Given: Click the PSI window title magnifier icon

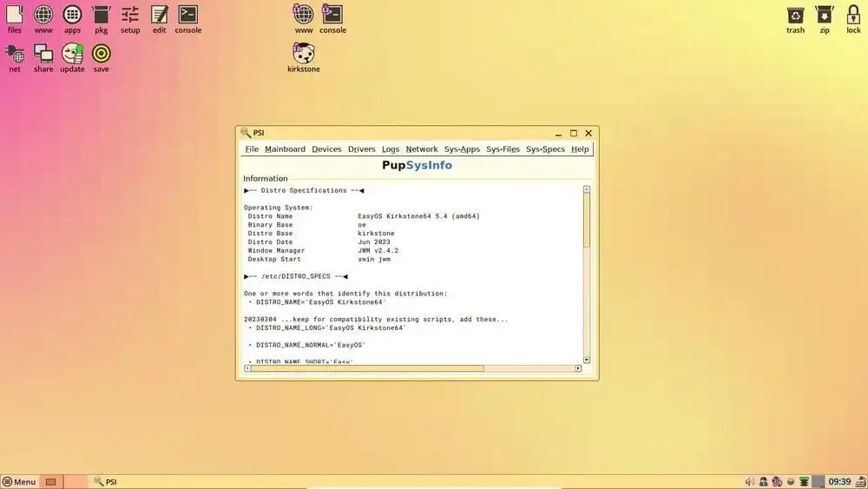Looking at the screenshot, I should 246,132.
